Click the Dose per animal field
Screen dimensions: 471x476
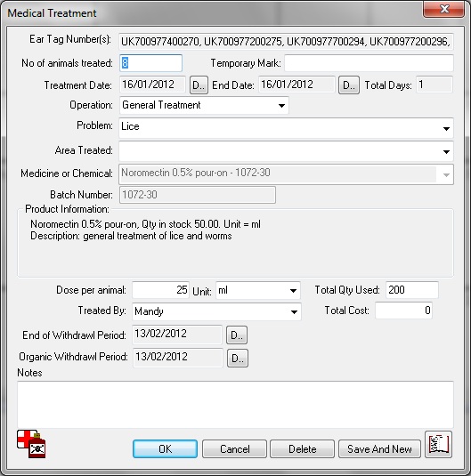161,290
